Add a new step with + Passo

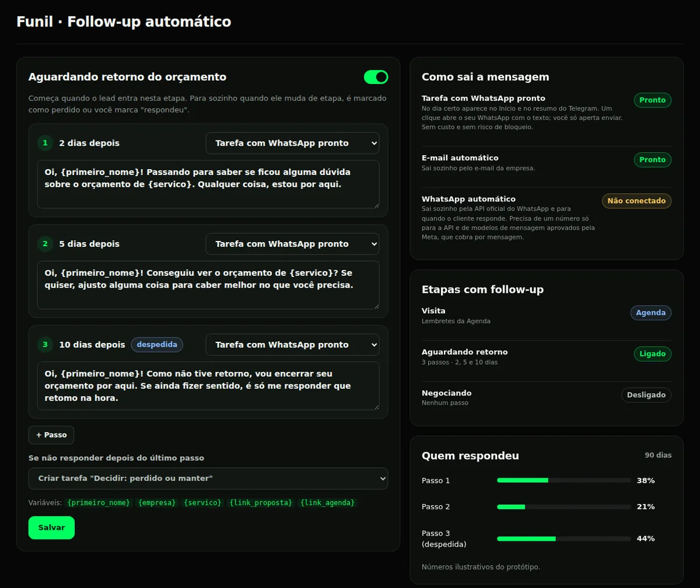(51, 435)
